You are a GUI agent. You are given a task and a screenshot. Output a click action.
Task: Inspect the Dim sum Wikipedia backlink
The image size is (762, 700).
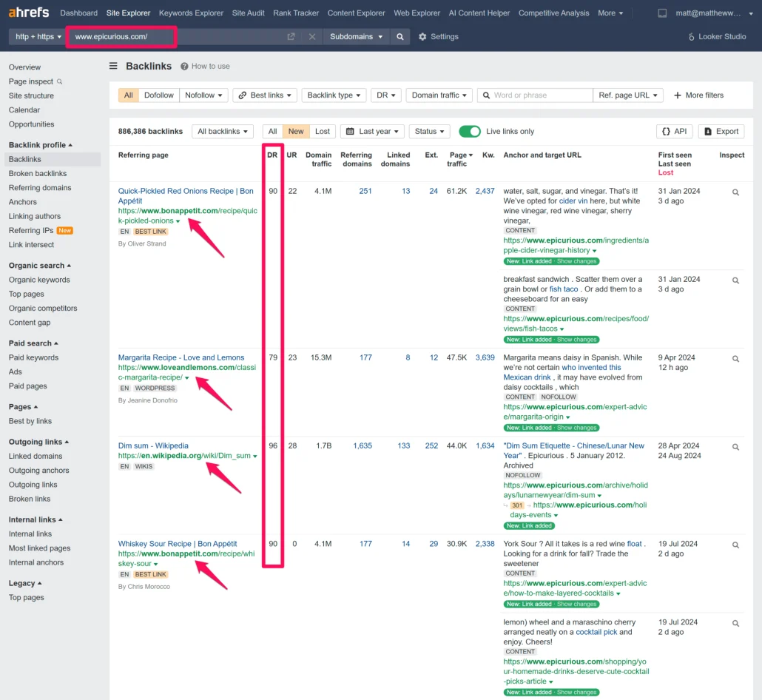(735, 446)
